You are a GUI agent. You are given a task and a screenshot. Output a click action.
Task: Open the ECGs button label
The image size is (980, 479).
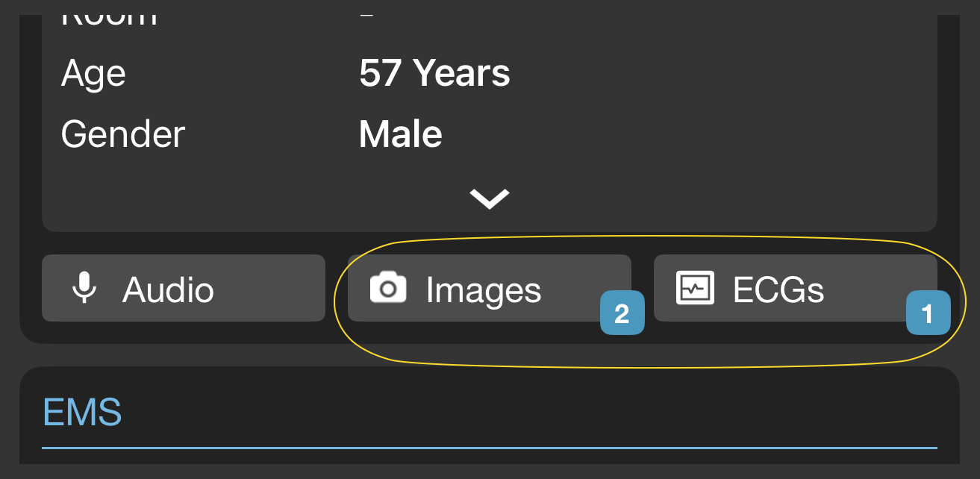coord(778,289)
